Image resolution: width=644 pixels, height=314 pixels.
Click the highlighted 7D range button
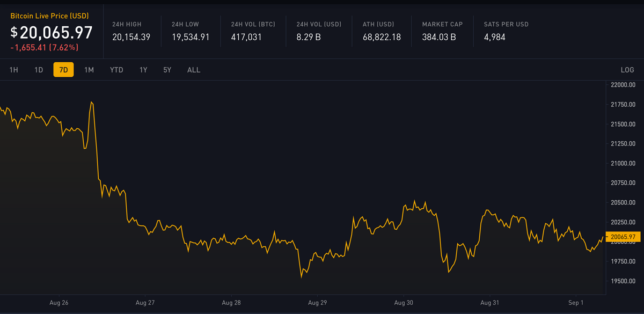[63, 70]
